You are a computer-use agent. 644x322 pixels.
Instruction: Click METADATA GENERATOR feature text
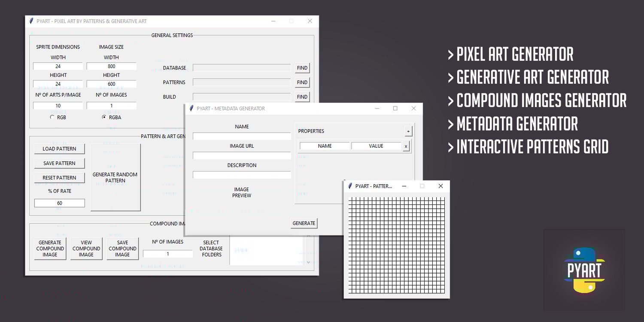click(517, 124)
